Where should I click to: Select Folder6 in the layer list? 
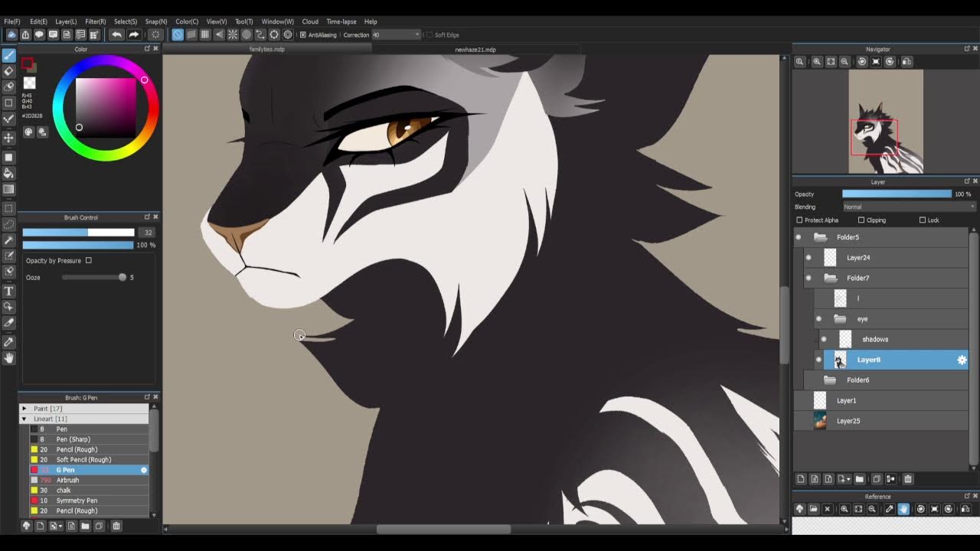(x=885, y=380)
